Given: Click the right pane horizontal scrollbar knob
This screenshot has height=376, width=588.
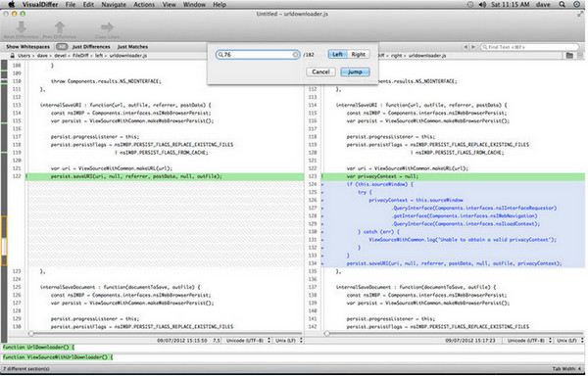Looking at the screenshot, I should point(327,333).
